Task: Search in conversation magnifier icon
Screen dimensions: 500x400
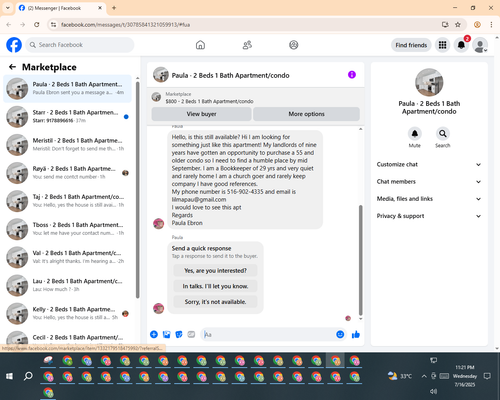Action: 443,134
